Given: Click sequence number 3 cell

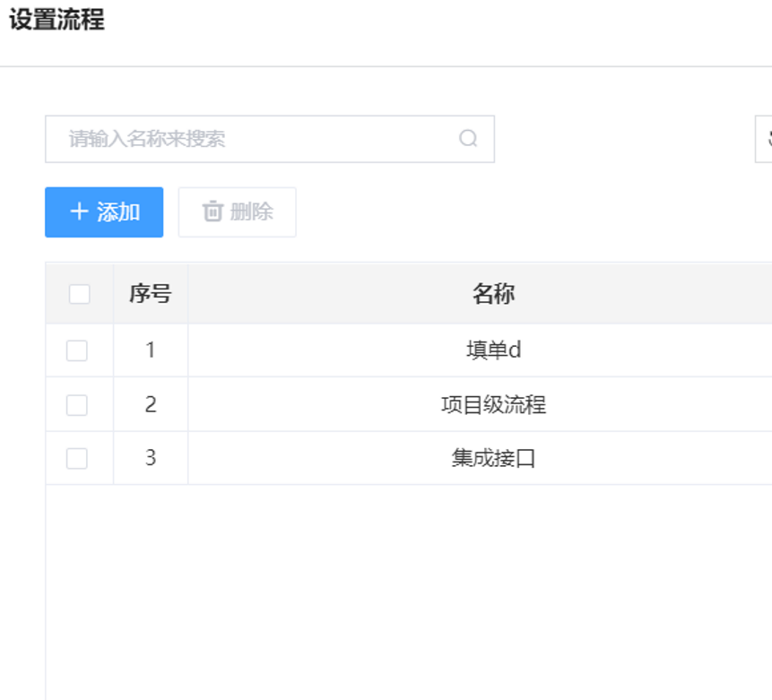Looking at the screenshot, I should pos(151,458).
